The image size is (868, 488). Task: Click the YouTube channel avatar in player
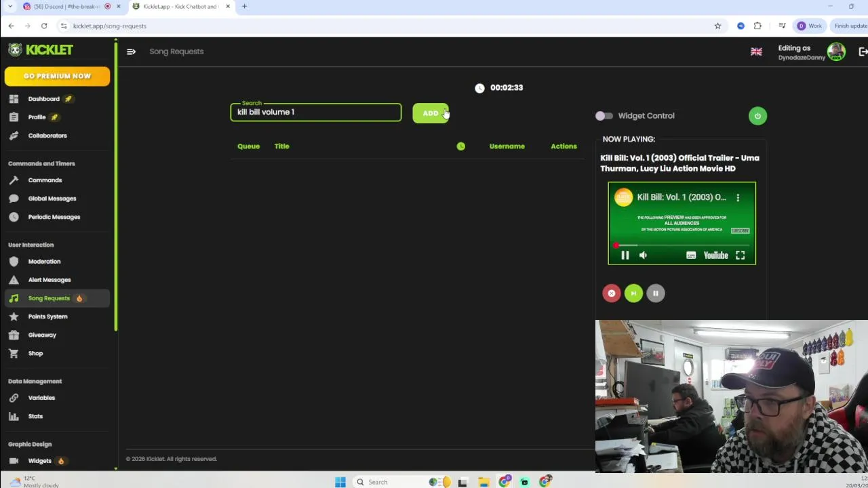623,197
